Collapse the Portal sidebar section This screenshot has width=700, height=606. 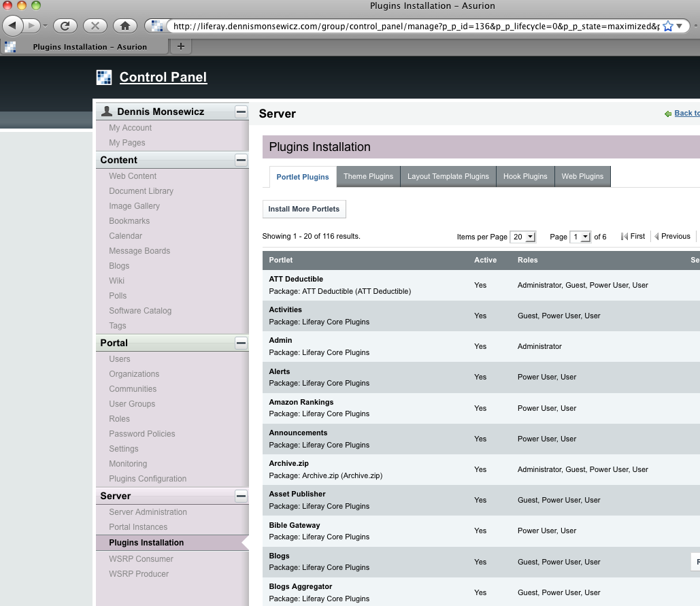(241, 343)
